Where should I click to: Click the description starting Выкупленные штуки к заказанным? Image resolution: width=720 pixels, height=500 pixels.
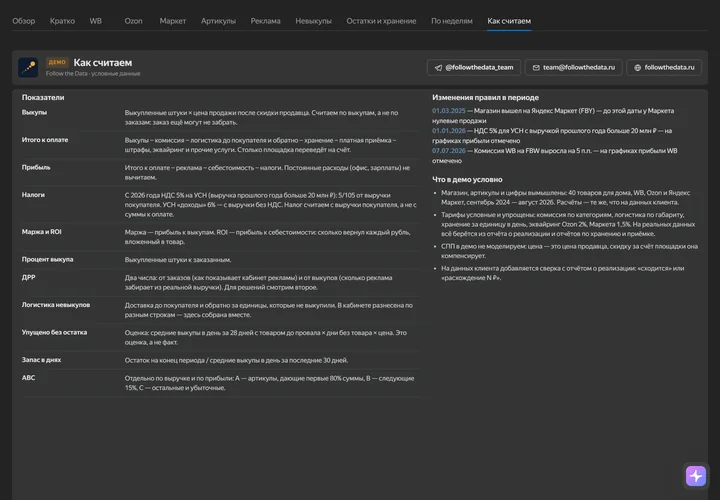[x=178, y=260]
